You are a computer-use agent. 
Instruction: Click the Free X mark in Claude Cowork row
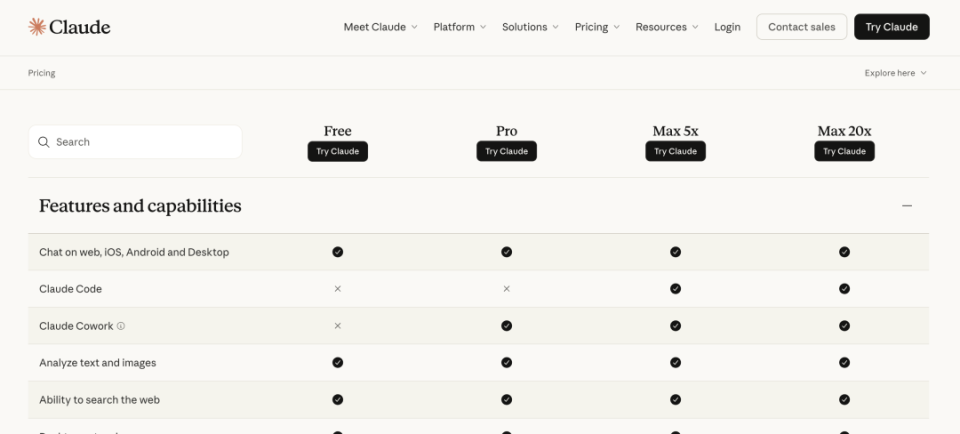click(x=337, y=326)
